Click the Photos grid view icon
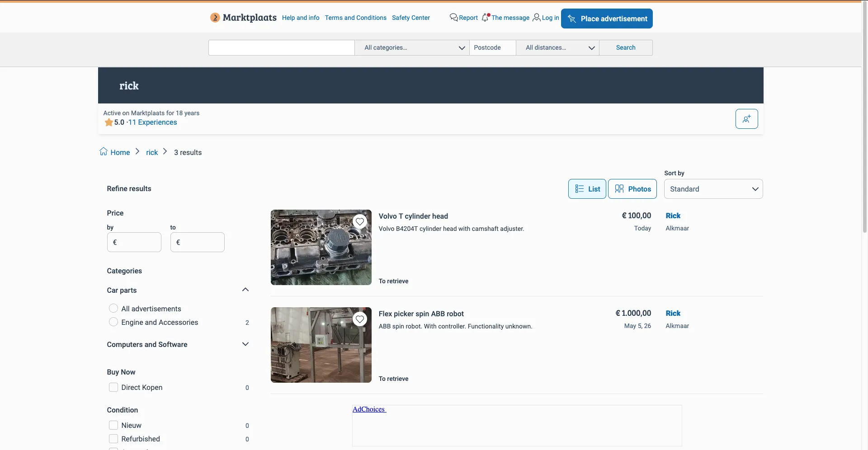 point(619,188)
